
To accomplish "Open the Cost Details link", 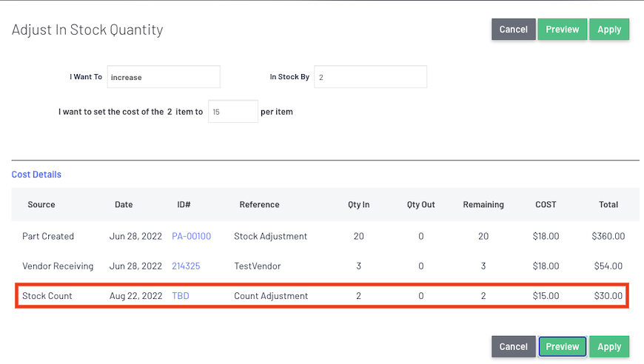I will pos(36,175).
